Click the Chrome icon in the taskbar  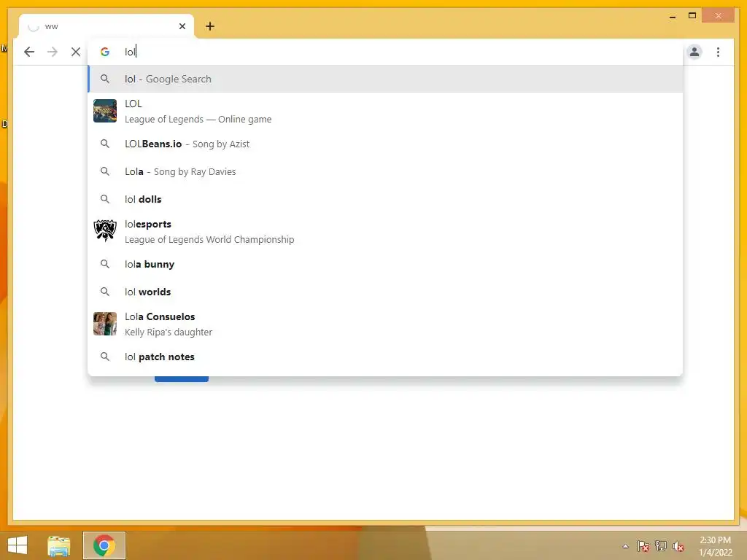[x=104, y=545]
